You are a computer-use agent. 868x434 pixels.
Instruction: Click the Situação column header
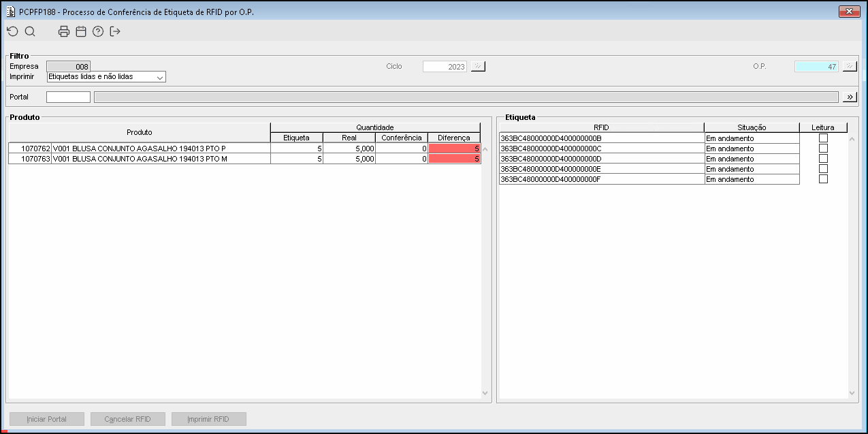[x=752, y=127]
